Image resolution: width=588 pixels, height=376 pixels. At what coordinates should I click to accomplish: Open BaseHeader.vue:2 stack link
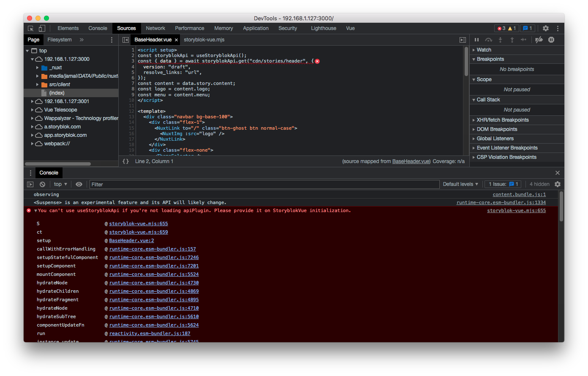131,241
